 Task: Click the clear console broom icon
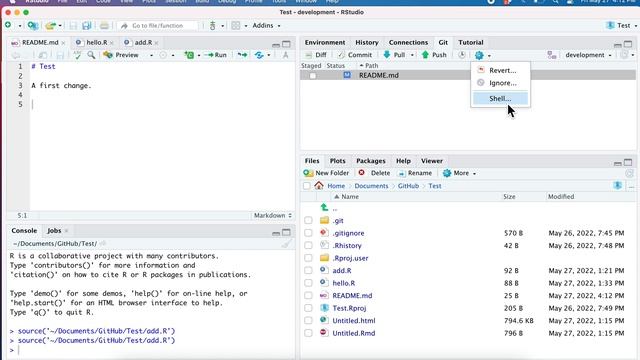click(x=287, y=244)
